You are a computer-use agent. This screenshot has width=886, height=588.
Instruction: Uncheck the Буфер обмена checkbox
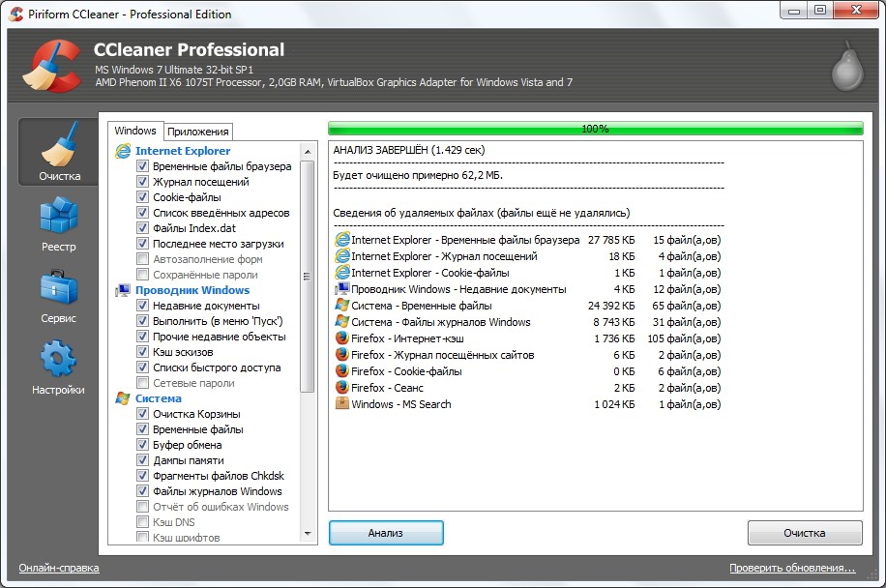point(143,445)
